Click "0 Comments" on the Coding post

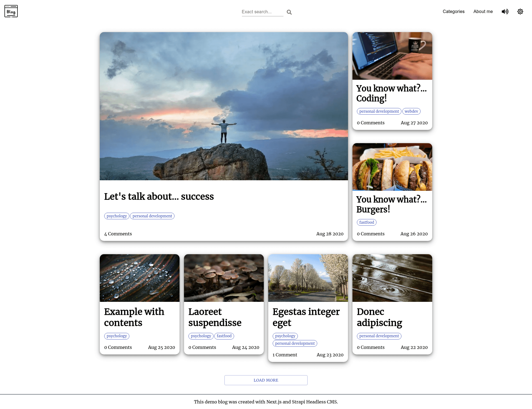371,123
